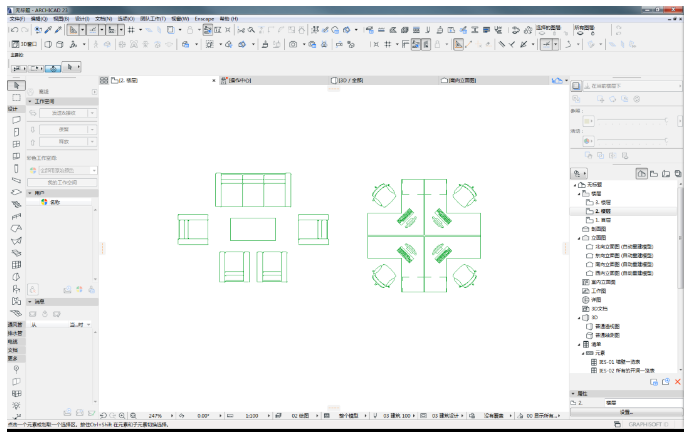Click the 设置 button under properties
Screen dimensions: 692x439
tap(626, 412)
